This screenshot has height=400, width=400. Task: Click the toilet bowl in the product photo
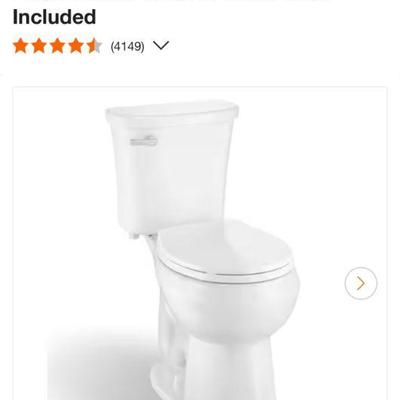(230, 305)
